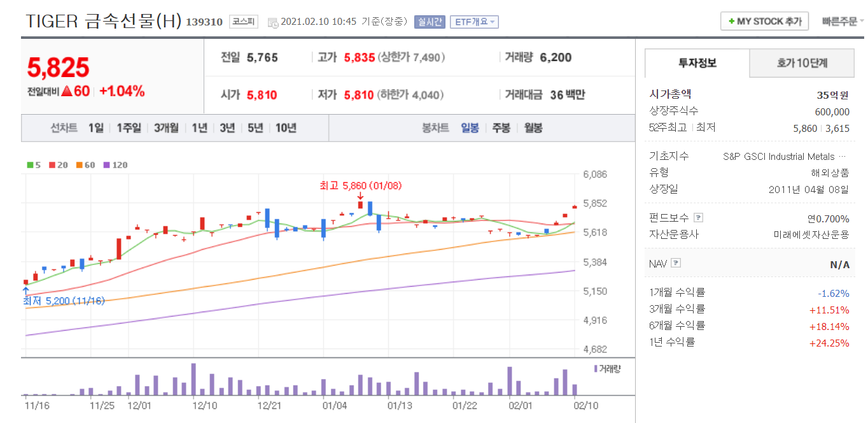Click the 52주최고 5,860 value

[x=805, y=128]
